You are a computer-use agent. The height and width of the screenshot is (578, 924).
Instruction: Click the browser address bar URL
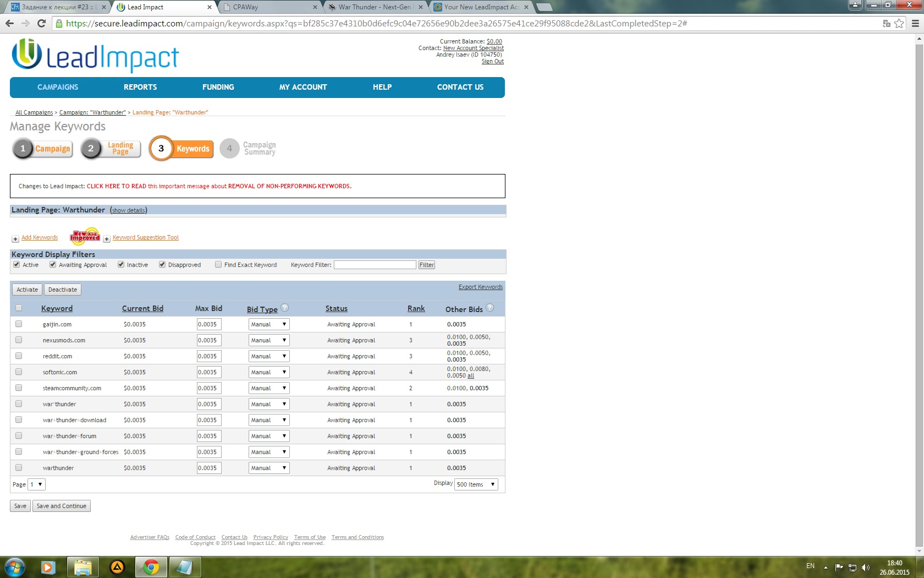376,23
